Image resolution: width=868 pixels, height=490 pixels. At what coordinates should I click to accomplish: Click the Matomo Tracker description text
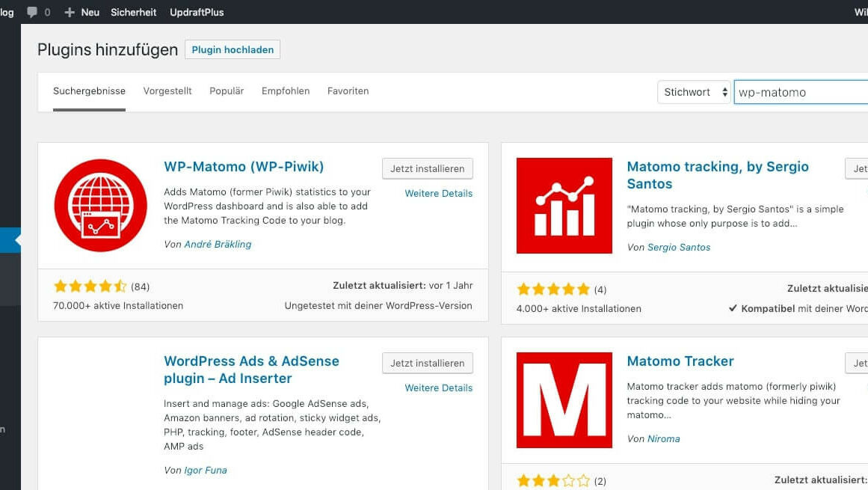(733, 400)
